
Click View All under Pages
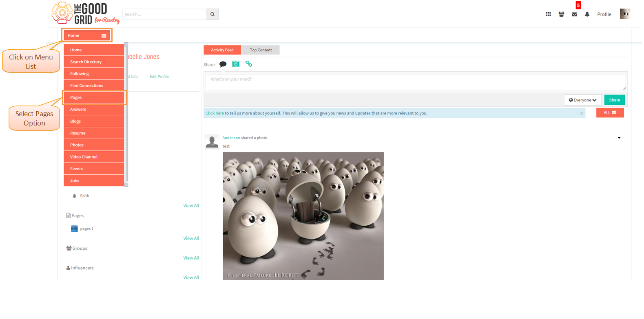point(191,238)
